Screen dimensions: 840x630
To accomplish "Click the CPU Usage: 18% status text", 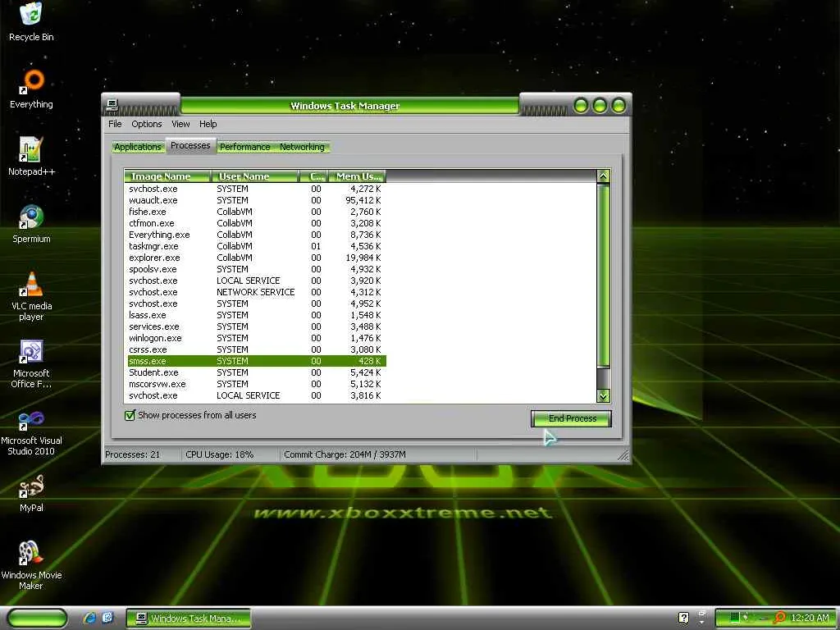I will pos(220,454).
